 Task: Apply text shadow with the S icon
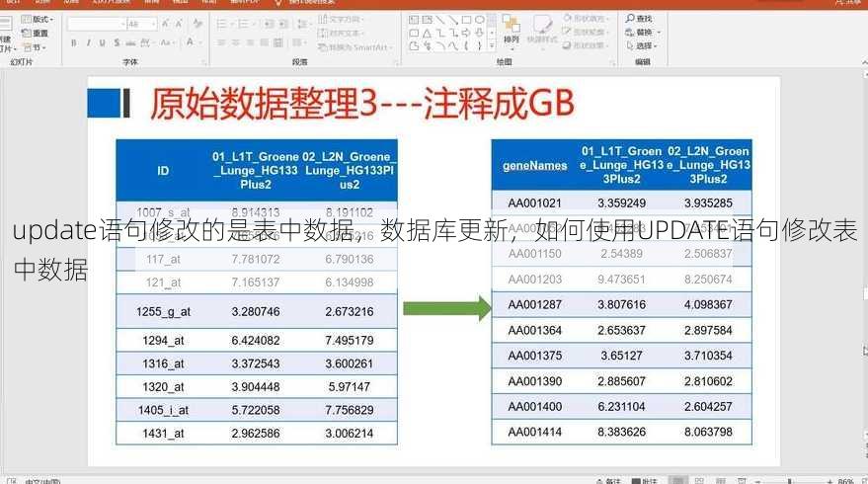[117, 42]
